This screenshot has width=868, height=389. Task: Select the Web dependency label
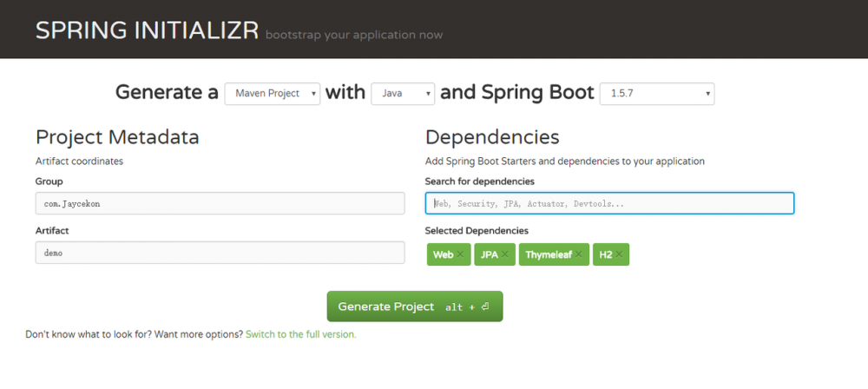point(443,254)
